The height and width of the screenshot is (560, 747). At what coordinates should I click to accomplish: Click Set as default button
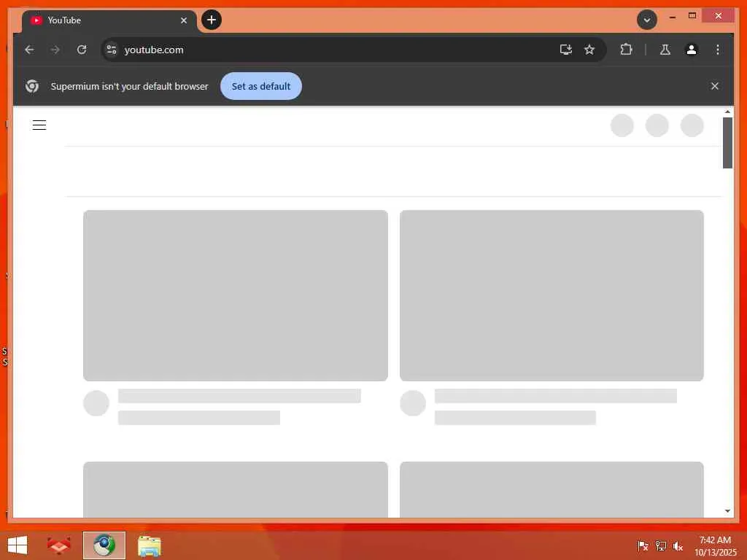[x=261, y=86]
